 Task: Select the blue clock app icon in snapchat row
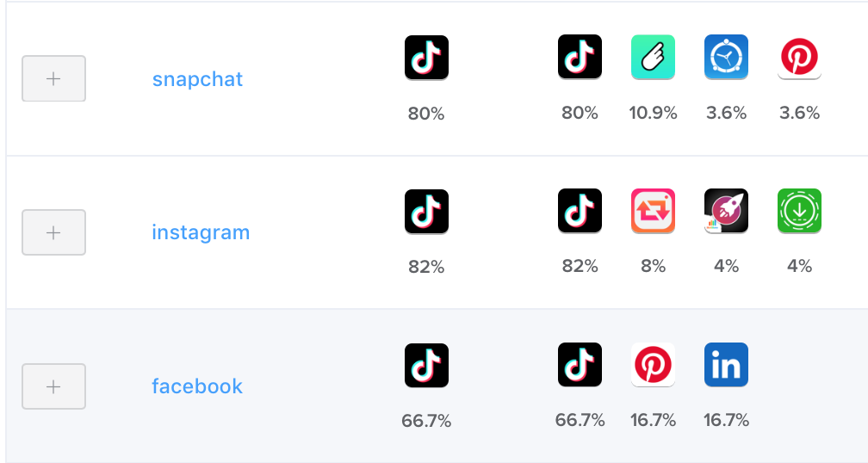tap(726, 58)
